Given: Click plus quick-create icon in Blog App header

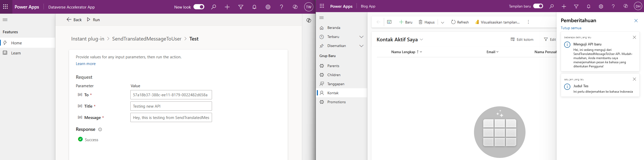Looking at the screenshot, I should [564, 6].
